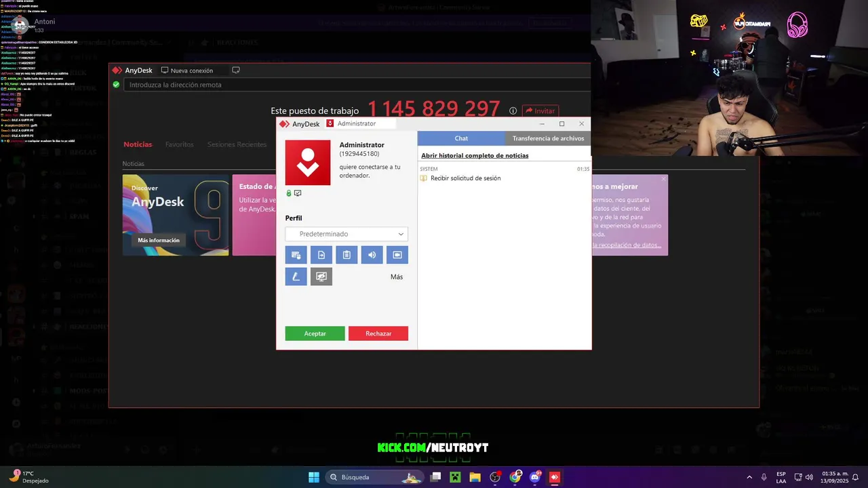Click Más to show more permissions
Viewport: 868px width, 488px height.
pyautogui.click(x=397, y=277)
